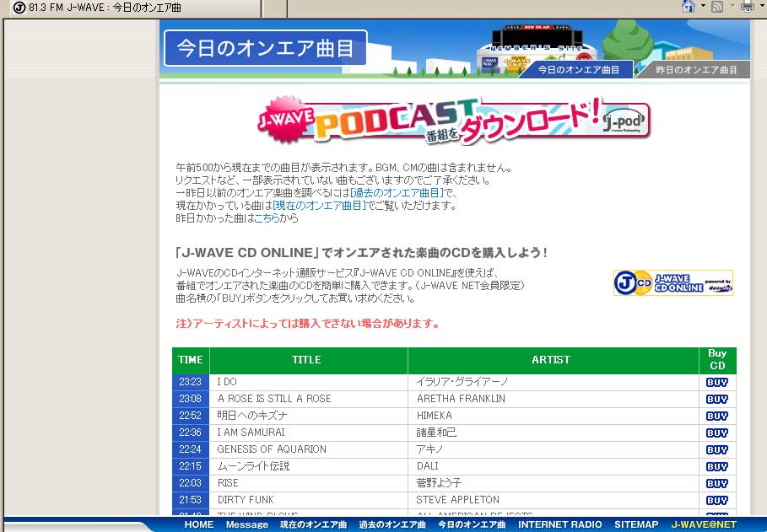Open the 過去のオンエア曲目 link

[397, 193]
